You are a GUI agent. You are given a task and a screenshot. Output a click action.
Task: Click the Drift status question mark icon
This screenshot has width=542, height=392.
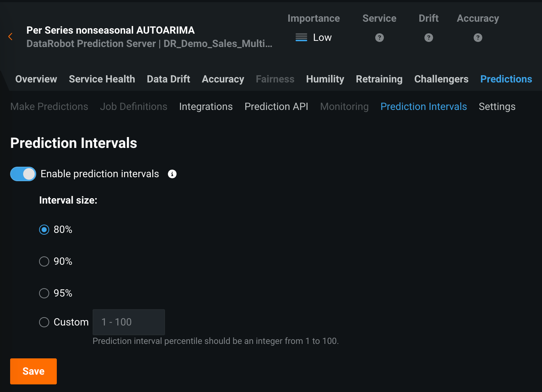click(428, 38)
